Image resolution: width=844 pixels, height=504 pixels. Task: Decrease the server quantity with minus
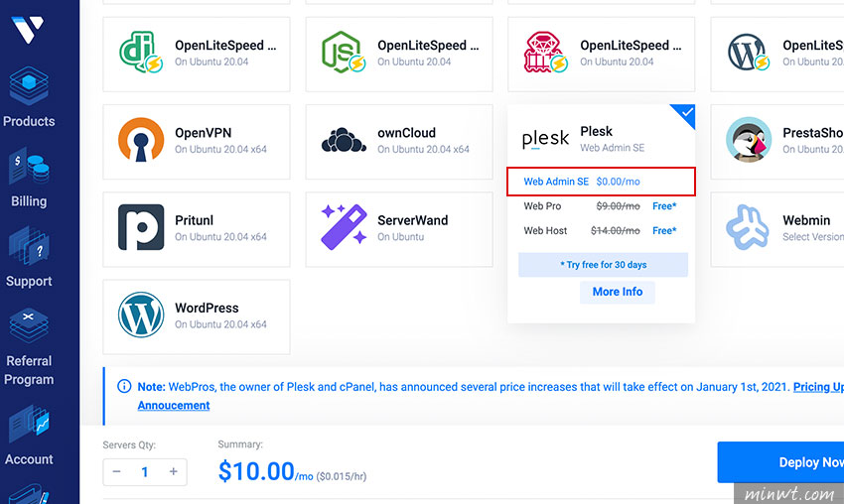point(116,471)
